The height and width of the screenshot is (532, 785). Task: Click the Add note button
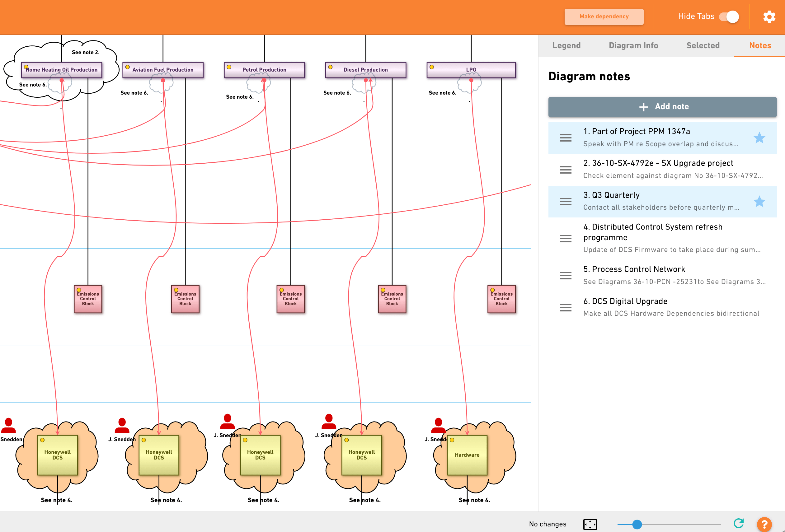pyautogui.click(x=662, y=107)
